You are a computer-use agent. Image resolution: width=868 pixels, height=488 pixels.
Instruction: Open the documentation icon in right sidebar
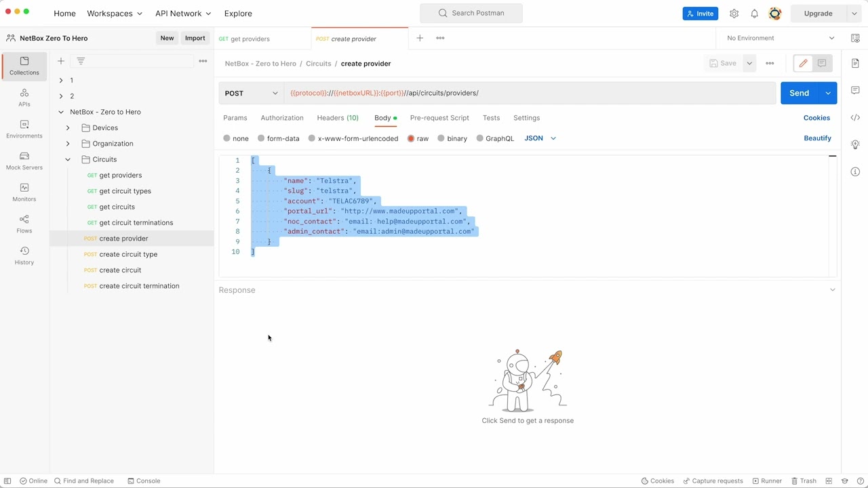pyautogui.click(x=855, y=63)
